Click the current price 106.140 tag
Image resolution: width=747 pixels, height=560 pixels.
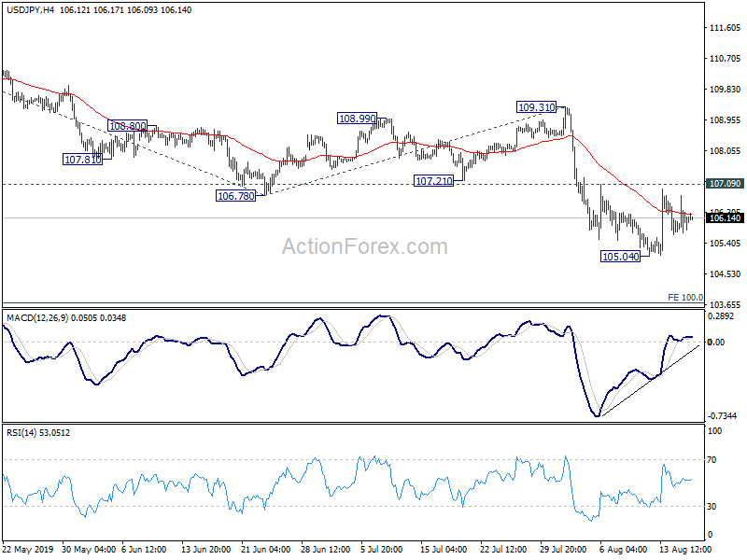725,218
